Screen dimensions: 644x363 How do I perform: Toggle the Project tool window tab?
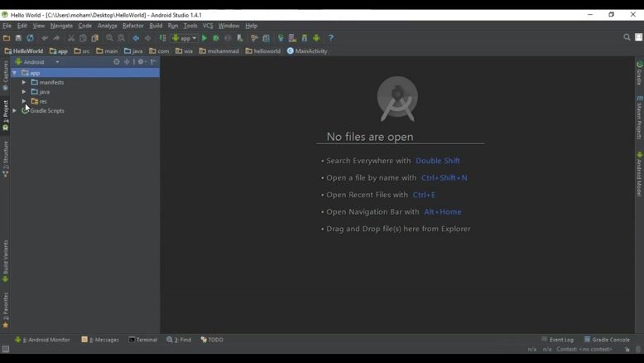(x=5, y=115)
